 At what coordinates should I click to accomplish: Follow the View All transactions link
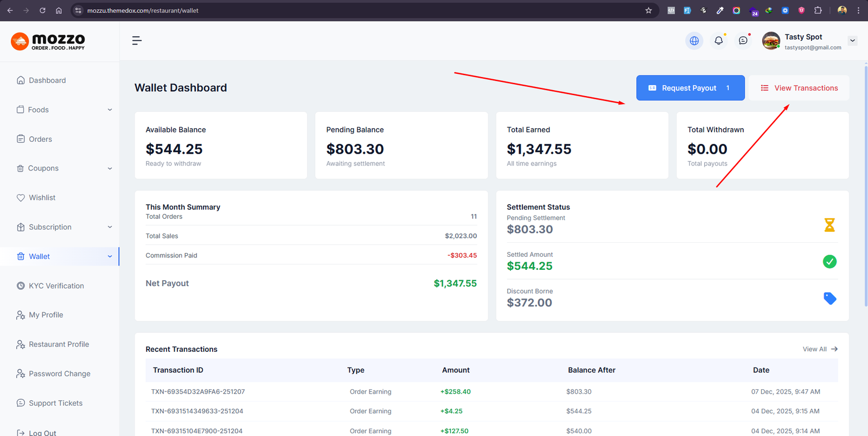pyautogui.click(x=820, y=349)
